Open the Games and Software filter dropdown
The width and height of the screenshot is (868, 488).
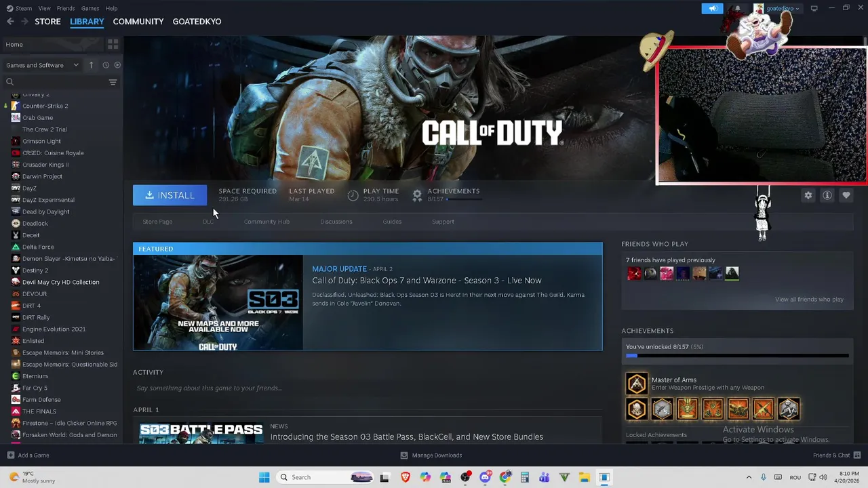tap(42, 65)
